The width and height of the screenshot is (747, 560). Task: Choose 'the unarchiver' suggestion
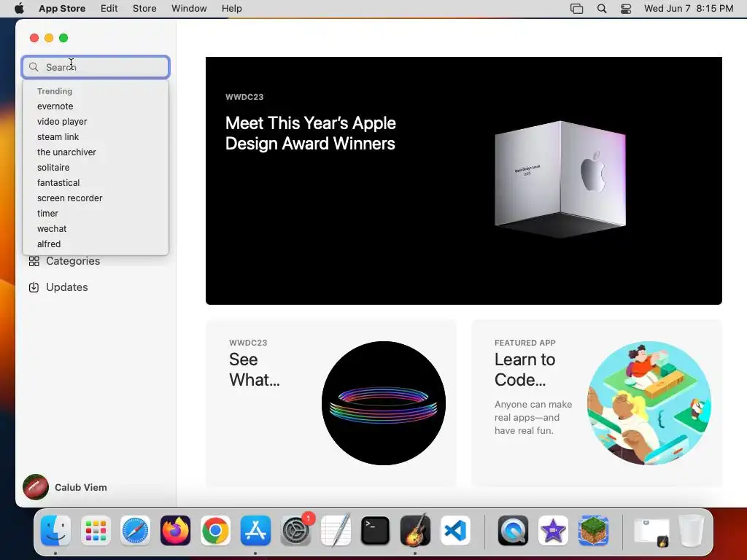66,152
